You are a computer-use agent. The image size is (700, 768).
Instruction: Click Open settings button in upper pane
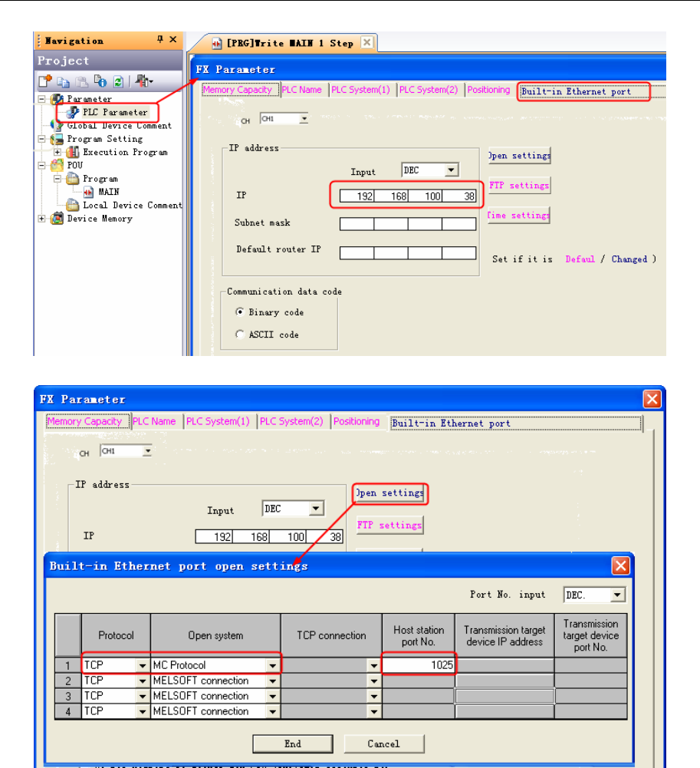pos(519,156)
